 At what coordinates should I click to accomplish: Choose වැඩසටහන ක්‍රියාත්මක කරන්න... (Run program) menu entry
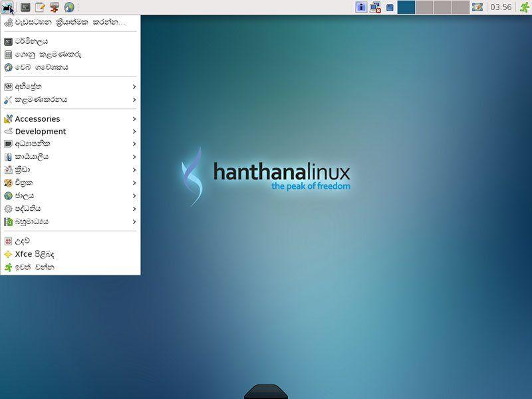[x=70, y=23]
